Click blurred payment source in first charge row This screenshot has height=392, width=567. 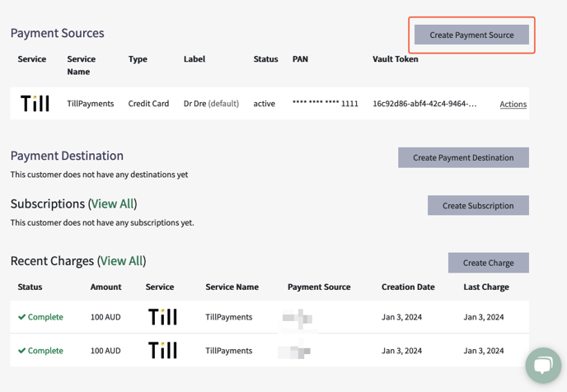coord(298,319)
